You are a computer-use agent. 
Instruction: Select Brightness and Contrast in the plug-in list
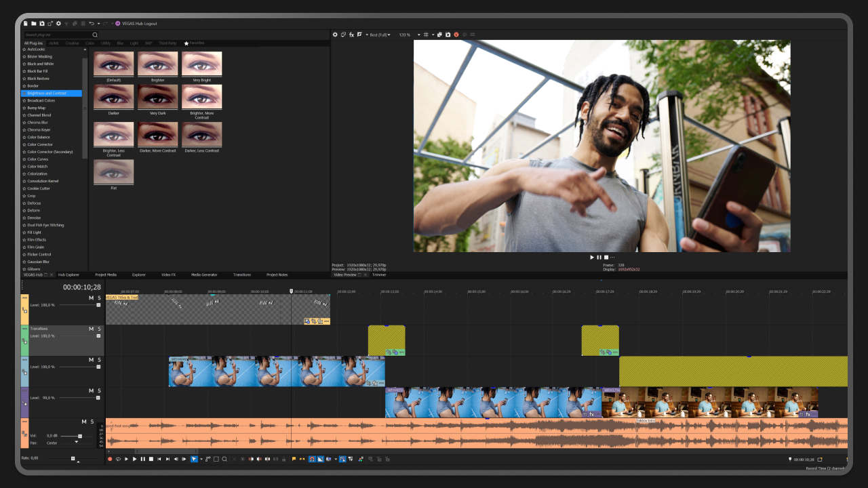[47, 93]
